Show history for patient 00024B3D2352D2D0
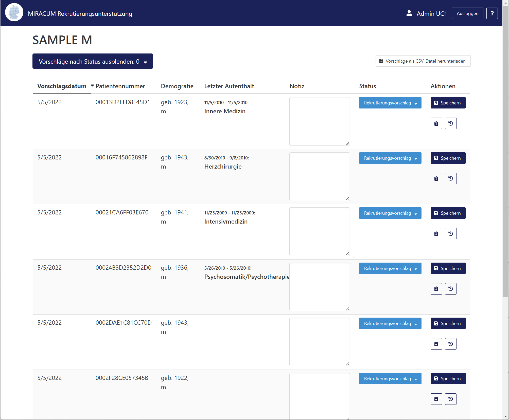Viewport: 509px width, 420px height. pyautogui.click(x=451, y=289)
